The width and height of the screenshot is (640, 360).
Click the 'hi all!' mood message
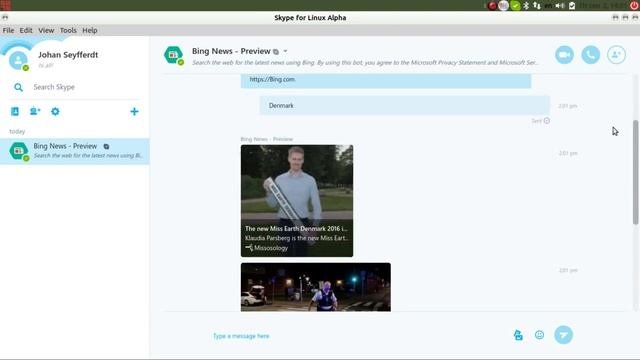point(46,65)
